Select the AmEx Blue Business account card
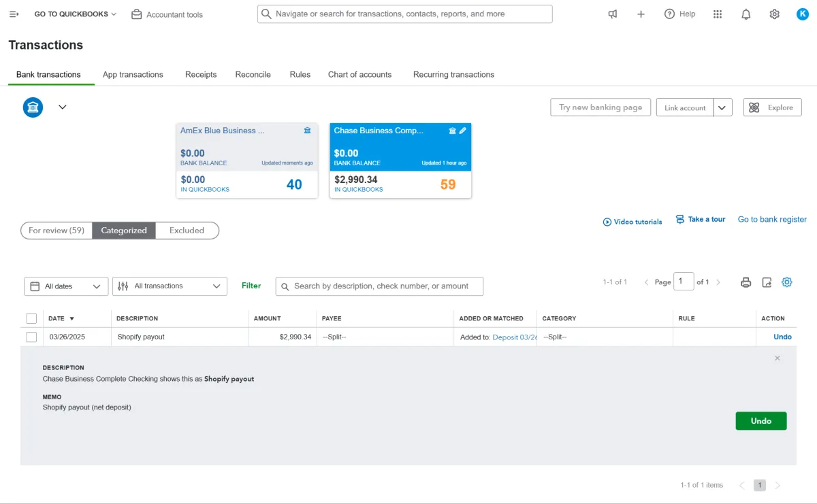 coord(247,161)
